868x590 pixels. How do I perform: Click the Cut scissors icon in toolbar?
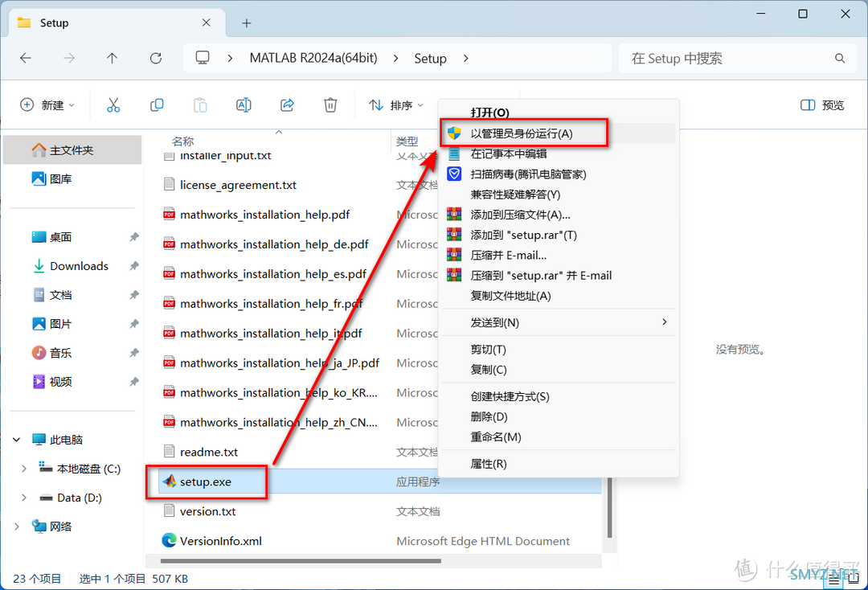point(113,105)
